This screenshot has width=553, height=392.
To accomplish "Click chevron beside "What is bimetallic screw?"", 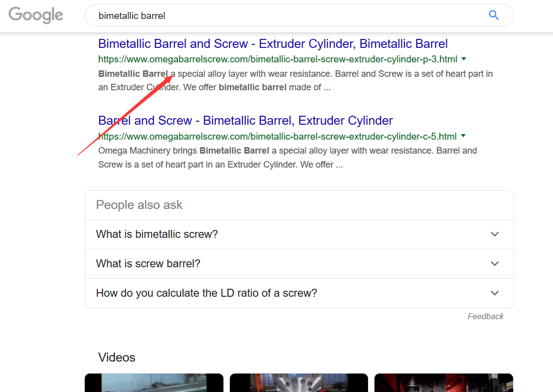I will (x=495, y=234).
